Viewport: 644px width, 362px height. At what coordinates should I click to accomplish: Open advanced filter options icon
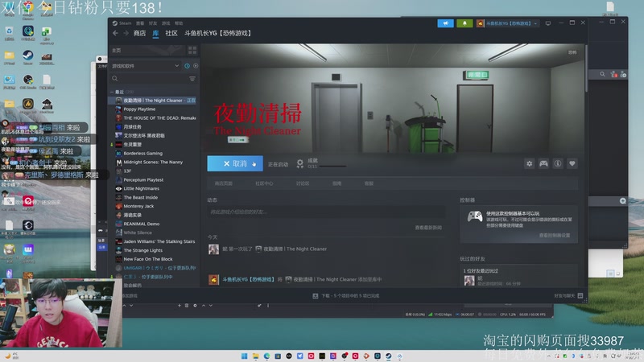192,78
